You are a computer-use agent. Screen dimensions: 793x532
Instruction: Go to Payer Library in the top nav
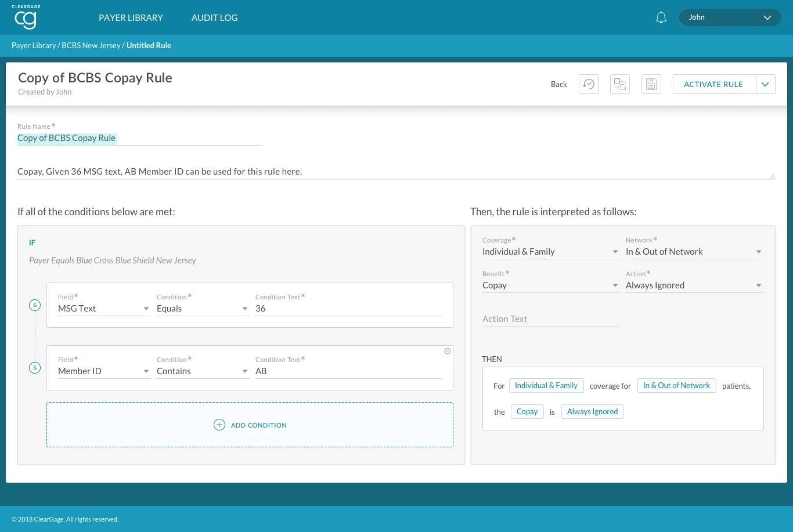click(x=131, y=17)
